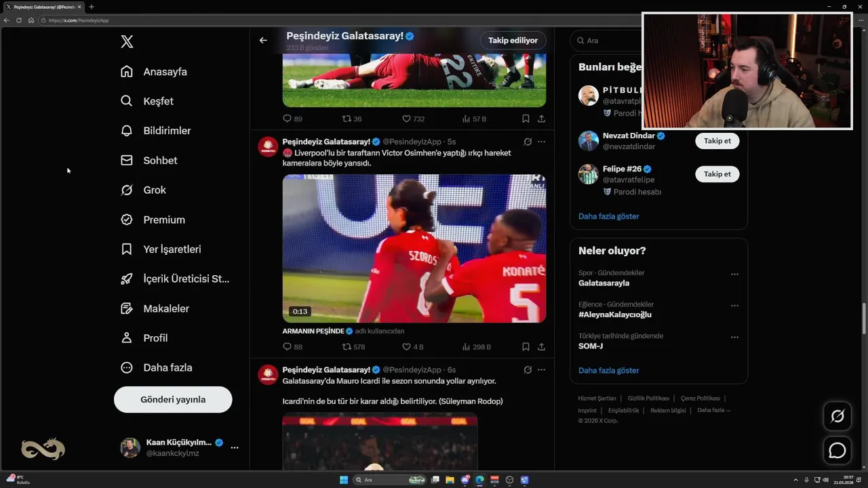
Task: Open the #AleynaKalaycıoğlu trending topic
Action: tap(615, 314)
